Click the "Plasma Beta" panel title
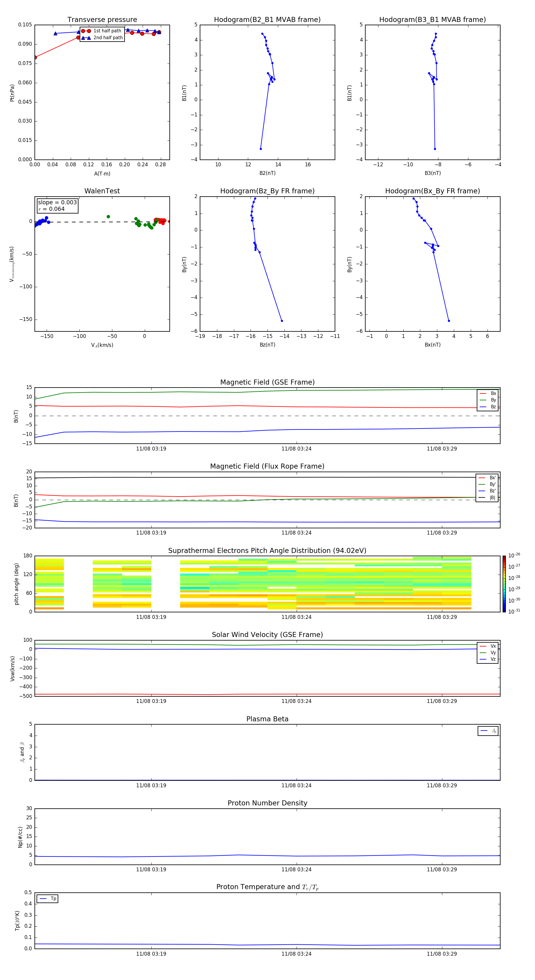 (267, 719)
